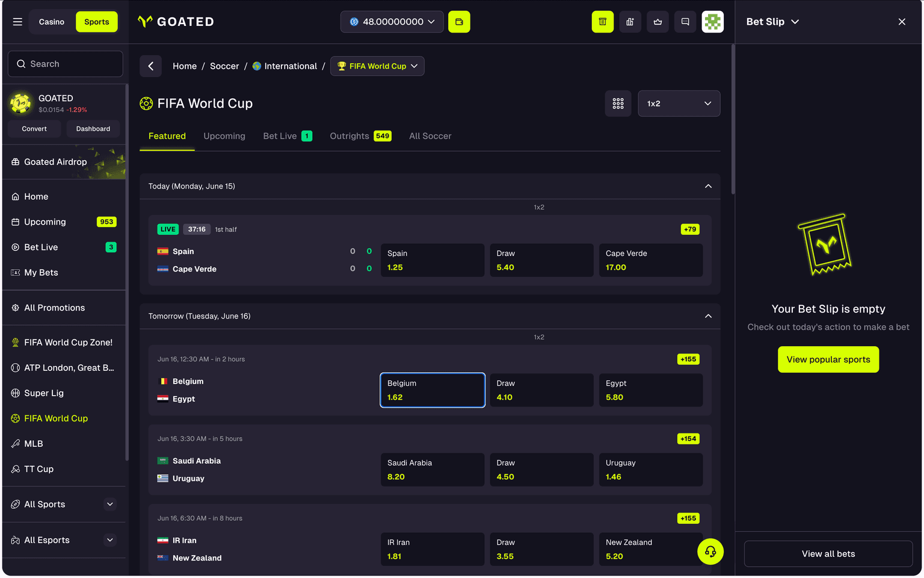Viewport: 924px width, 578px height.
Task: Click View all bets button
Action: click(828, 554)
